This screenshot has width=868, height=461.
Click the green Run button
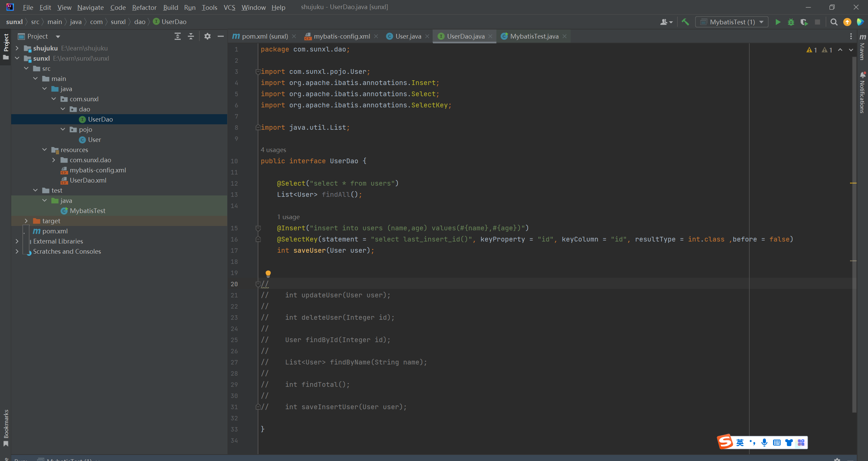coord(778,22)
